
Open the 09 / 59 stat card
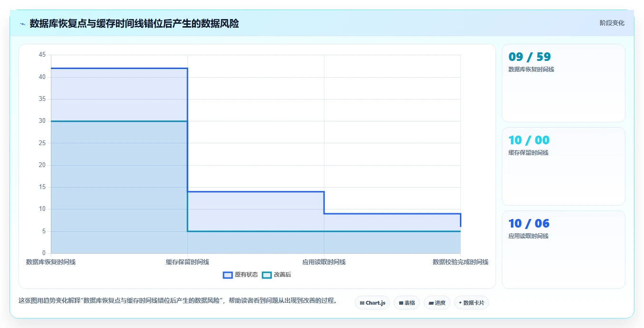pos(563,83)
